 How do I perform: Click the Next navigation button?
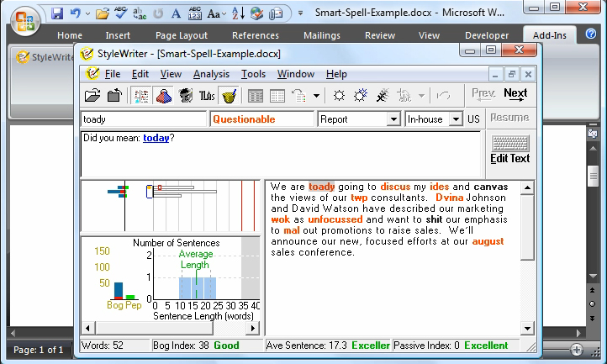tap(515, 94)
